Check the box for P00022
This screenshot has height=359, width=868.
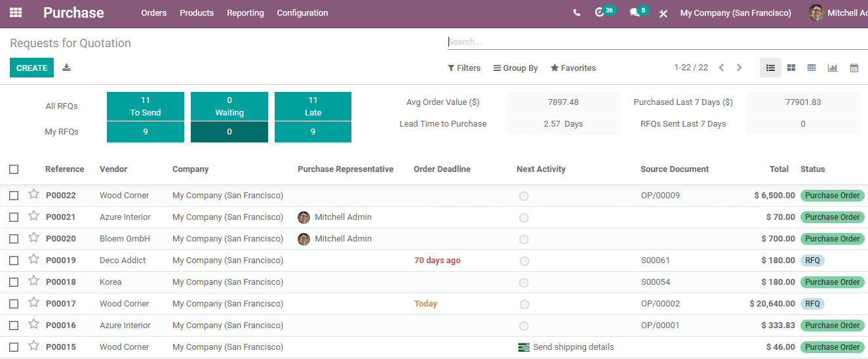pos(14,196)
